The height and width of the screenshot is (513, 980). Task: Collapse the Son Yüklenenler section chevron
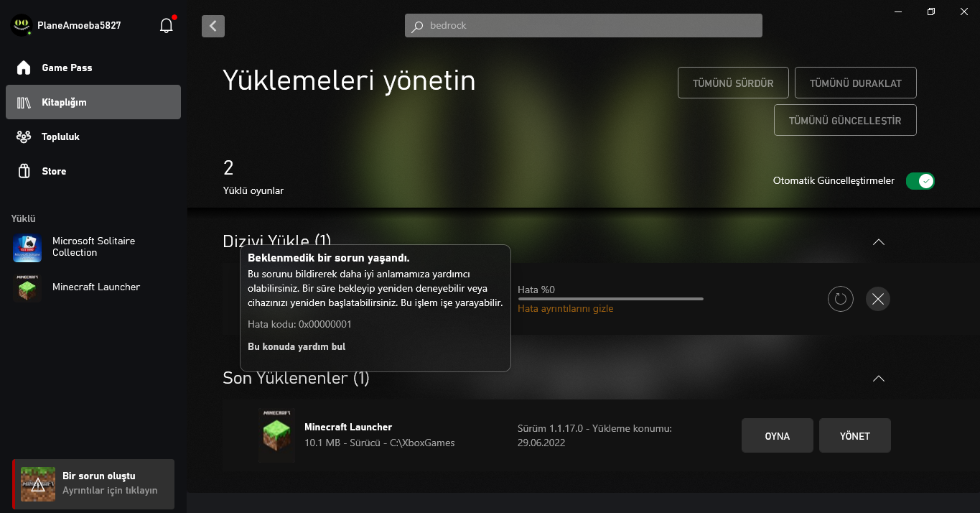click(878, 379)
